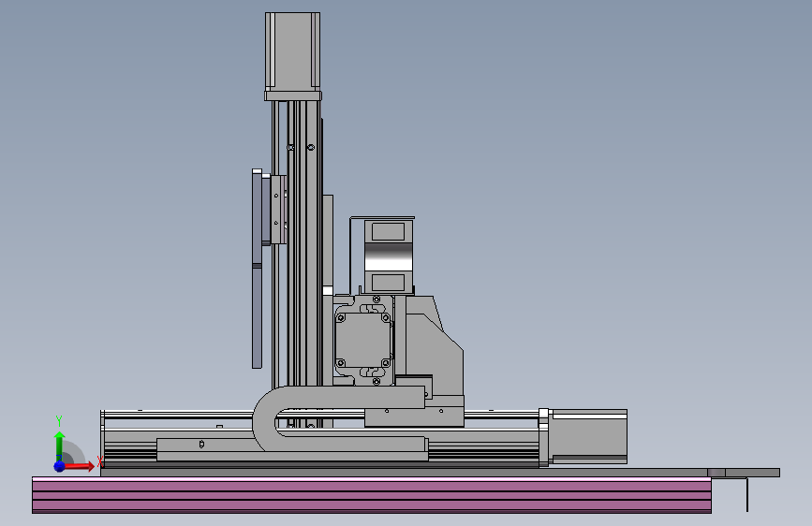Click the long carriage cover on horizontal axis
Screen dimensions: 812x526
[x=292, y=449]
